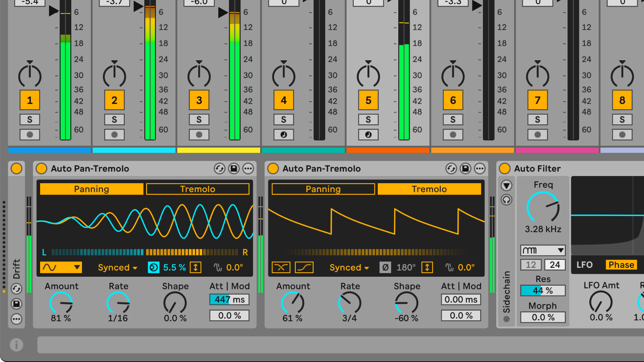Click the 180° phase value
This screenshot has width=644, height=362.
(406, 267)
